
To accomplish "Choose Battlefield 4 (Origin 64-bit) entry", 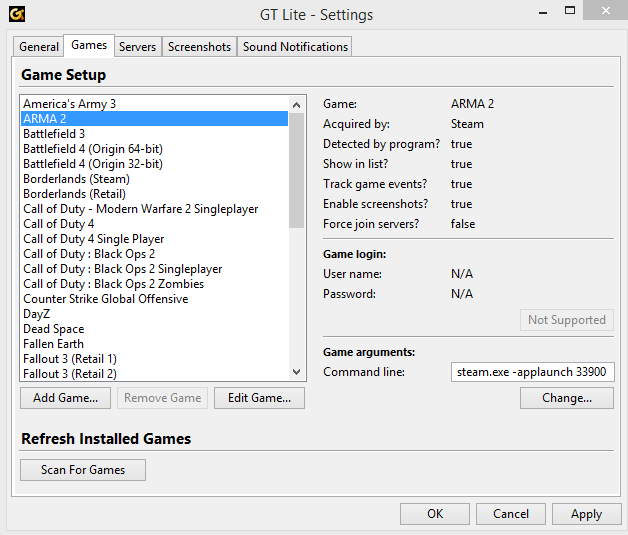I will [x=155, y=149].
